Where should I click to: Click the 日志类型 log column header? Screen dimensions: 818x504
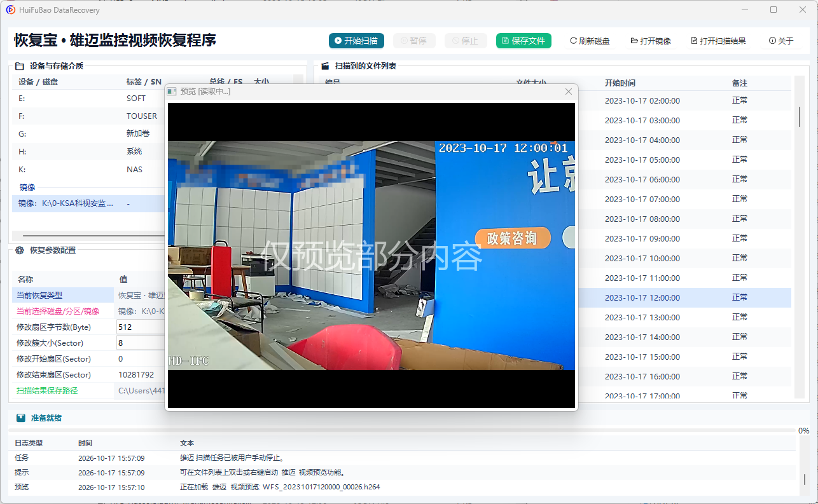(29, 443)
